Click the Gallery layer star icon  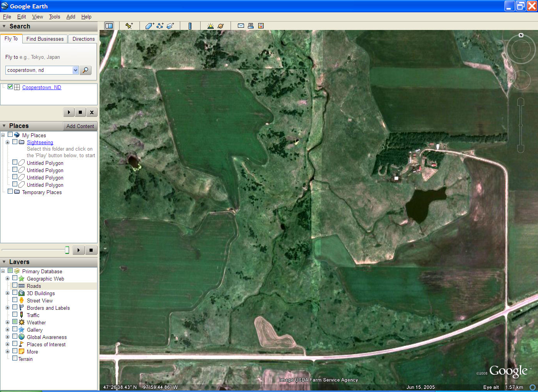click(22, 329)
